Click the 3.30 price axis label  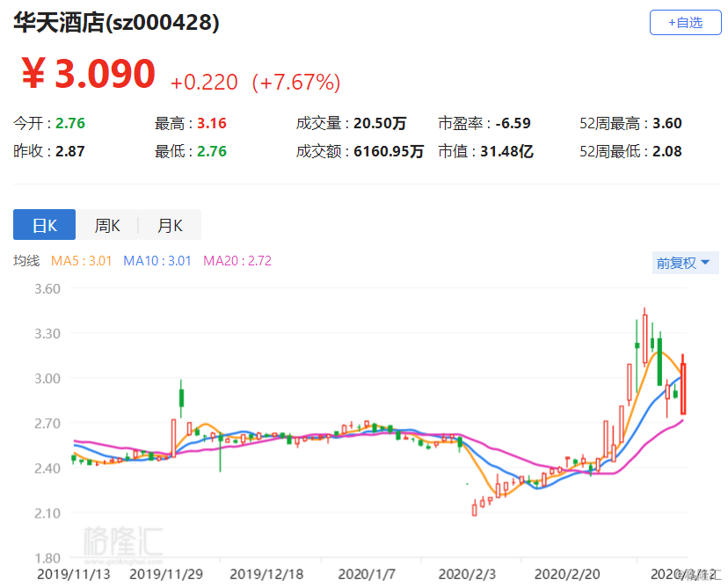(x=47, y=334)
